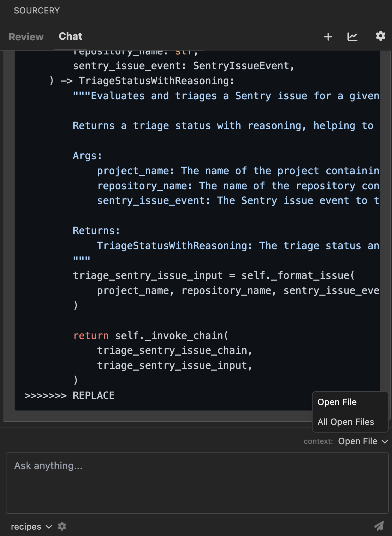This screenshot has height=536, width=392.
Task: Click the send message paper plane icon
Action: pyautogui.click(x=379, y=526)
